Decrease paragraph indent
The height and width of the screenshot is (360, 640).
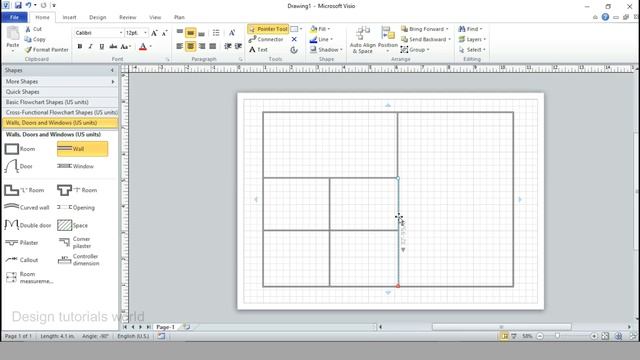[228, 46]
